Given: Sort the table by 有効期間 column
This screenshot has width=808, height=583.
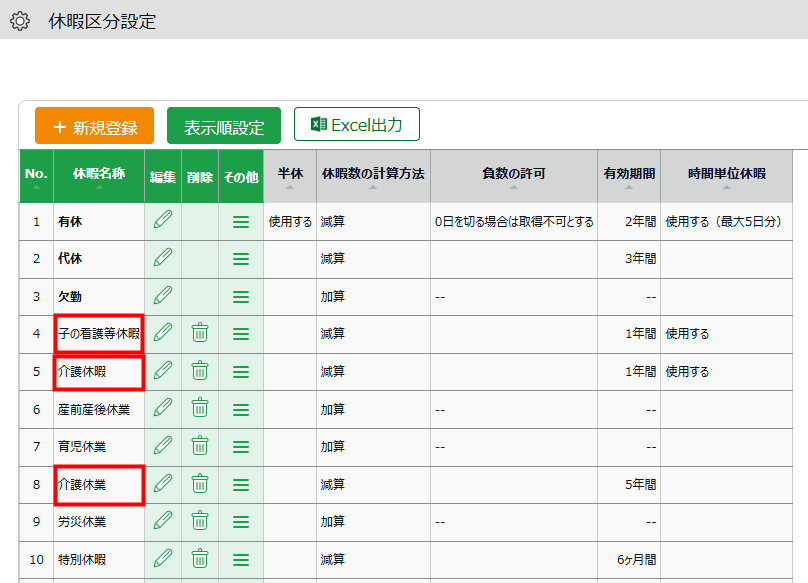Looking at the screenshot, I should pos(629,176).
